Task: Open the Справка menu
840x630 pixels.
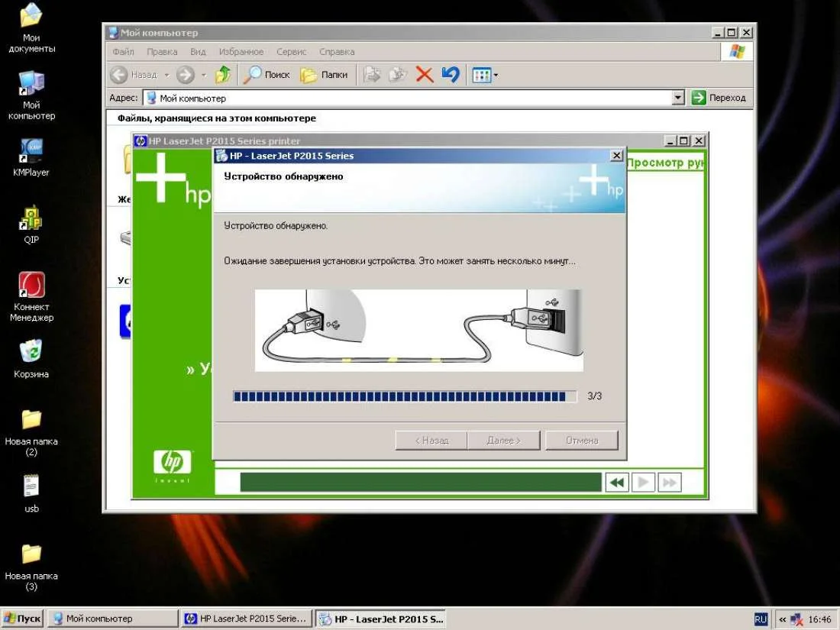Action: click(337, 52)
